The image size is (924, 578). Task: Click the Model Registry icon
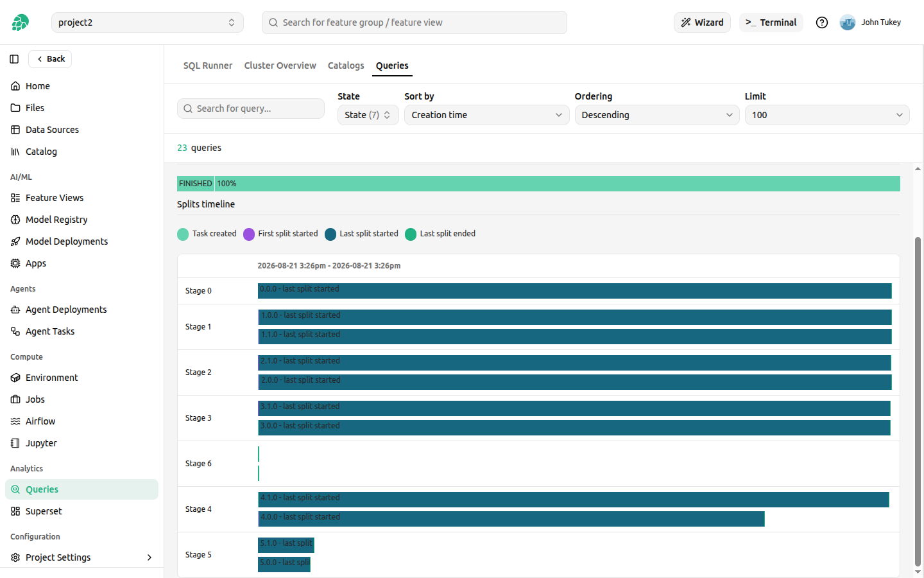[15, 220]
